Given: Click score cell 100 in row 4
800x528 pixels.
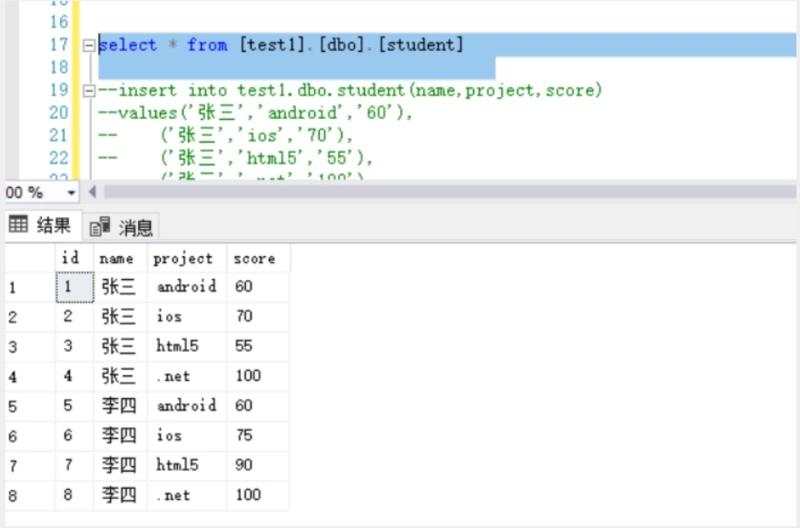Looking at the screenshot, I should coord(258,376).
